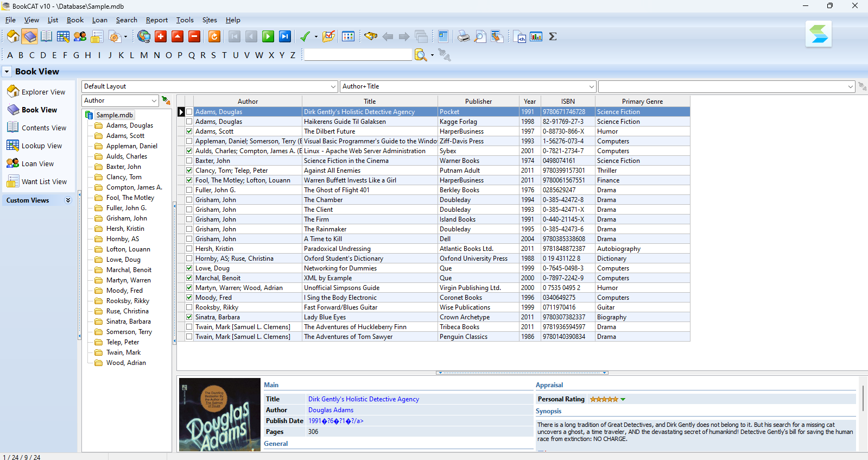
Task: Open the Tools menu
Action: (185, 20)
